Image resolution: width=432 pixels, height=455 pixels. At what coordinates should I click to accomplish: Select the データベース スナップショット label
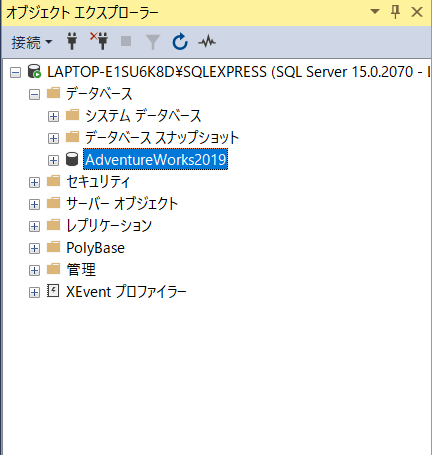[162, 138]
